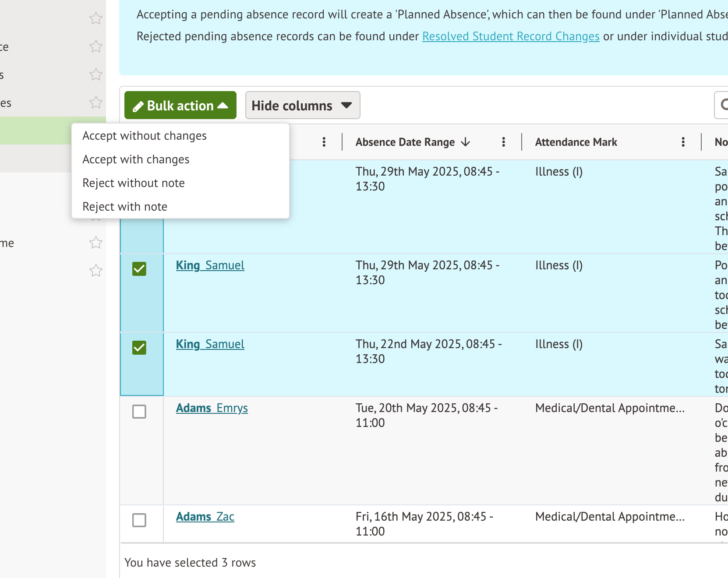728x578 pixels.
Task: Collapse the Bulk action dropdown
Action: point(180,106)
